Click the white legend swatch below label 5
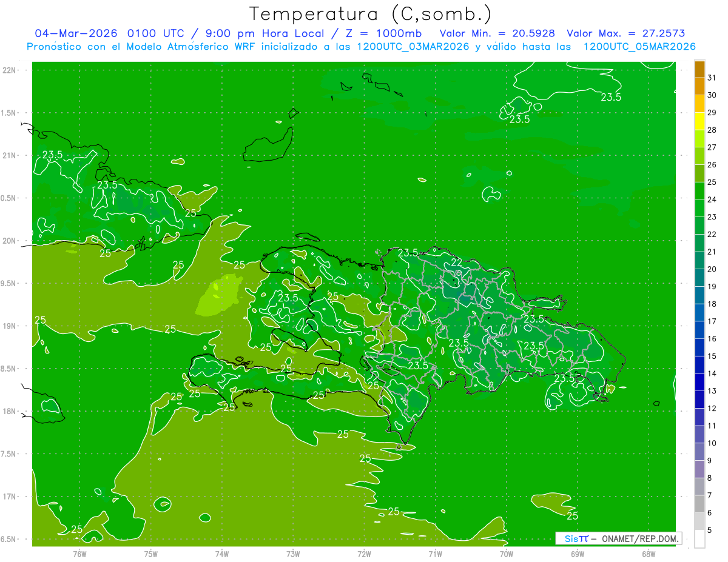Screen dimensions: 728x562 point(699,539)
